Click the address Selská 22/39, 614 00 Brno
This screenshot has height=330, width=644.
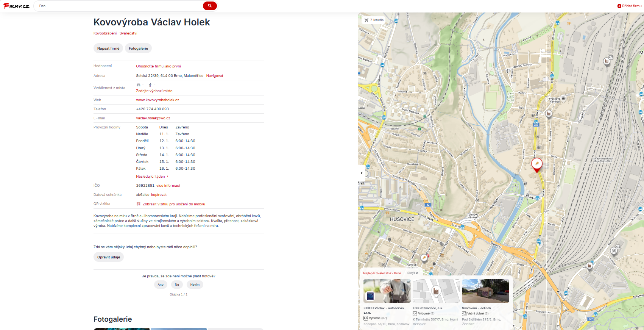[x=170, y=76]
